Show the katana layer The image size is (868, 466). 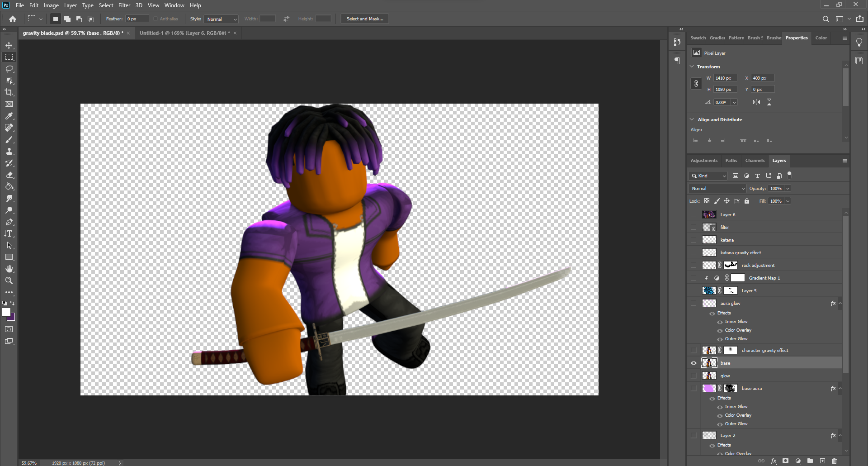[693, 240]
